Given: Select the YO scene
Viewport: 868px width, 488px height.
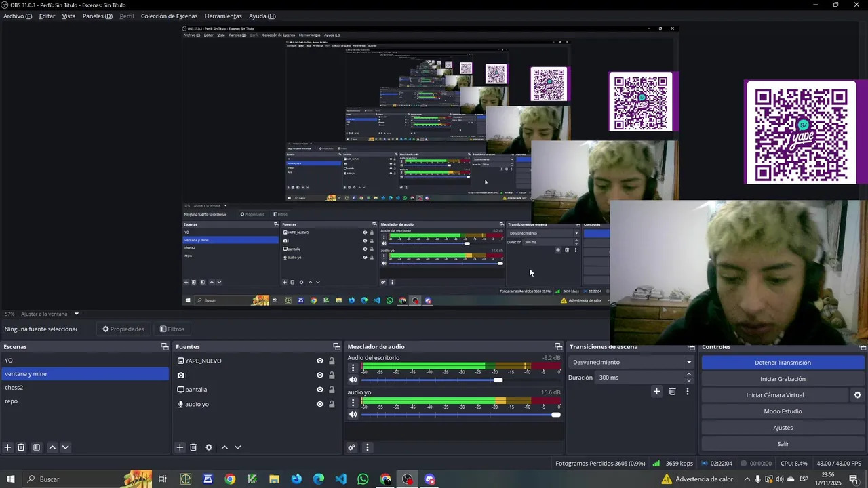Looking at the screenshot, I should pos(84,361).
